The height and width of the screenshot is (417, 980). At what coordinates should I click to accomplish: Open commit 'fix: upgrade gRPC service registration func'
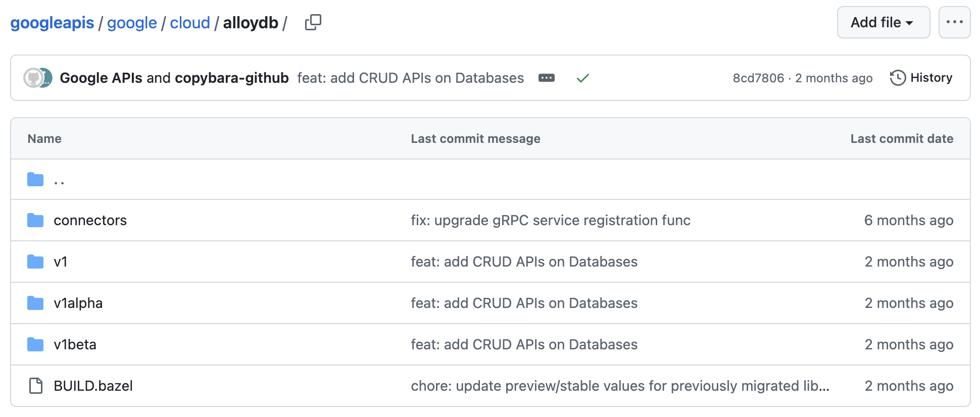(x=551, y=221)
